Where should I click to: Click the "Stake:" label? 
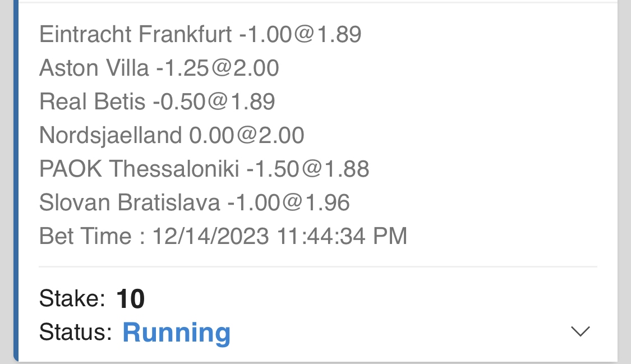[72, 299]
